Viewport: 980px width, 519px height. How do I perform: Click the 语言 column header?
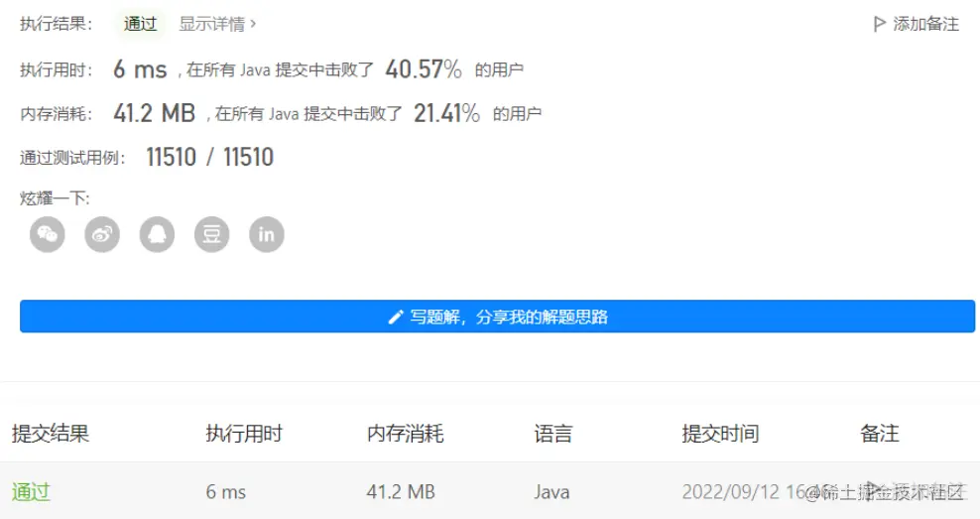click(553, 434)
